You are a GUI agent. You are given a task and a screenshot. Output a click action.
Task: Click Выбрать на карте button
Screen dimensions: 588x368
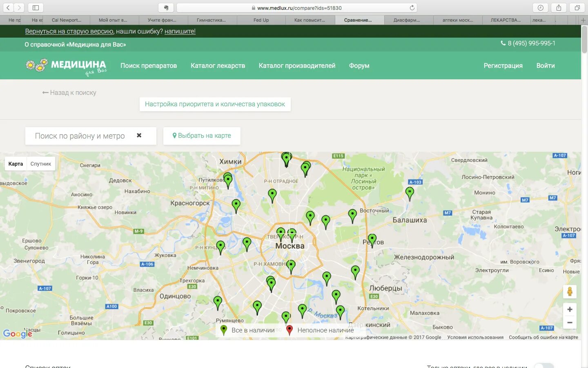click(x=202, y=136)
